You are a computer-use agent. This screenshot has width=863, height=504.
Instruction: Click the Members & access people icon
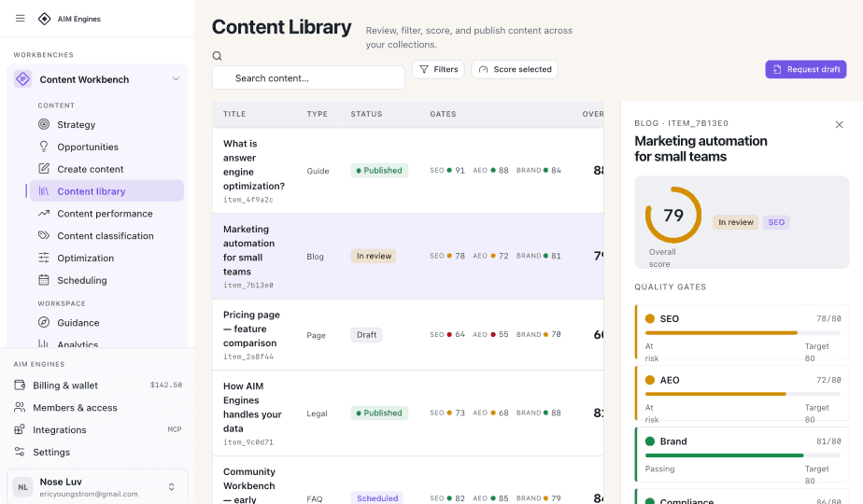(x=20, y=407)
